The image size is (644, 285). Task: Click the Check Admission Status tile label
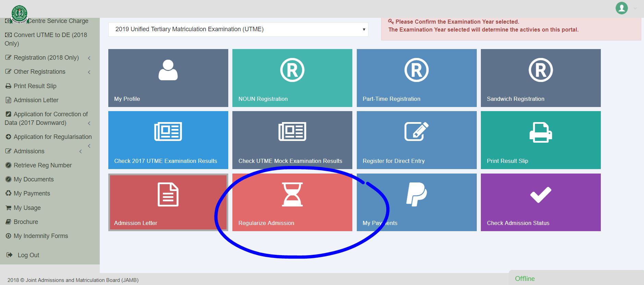(x=518, y=223)
